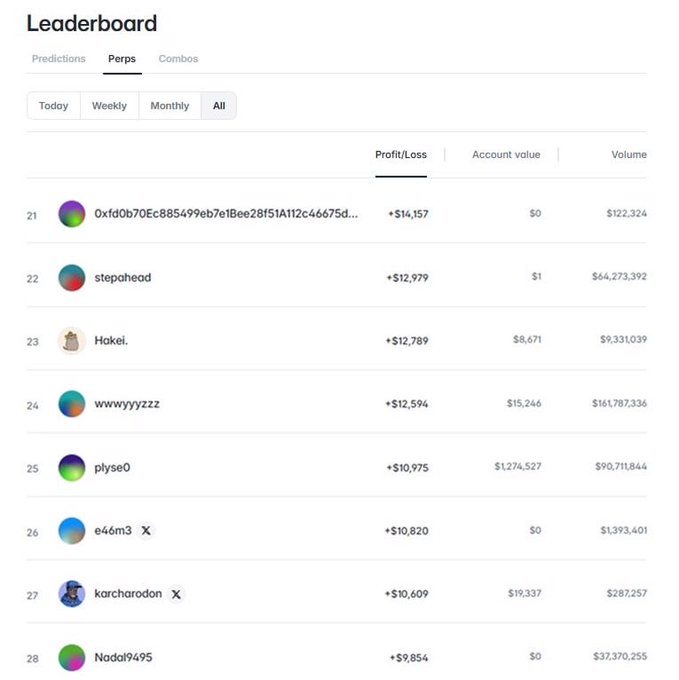Sort by Account value column
Image resolution: width=679 pixels, height=680 pixels.
pyautogui.click(x=506, y=155)
